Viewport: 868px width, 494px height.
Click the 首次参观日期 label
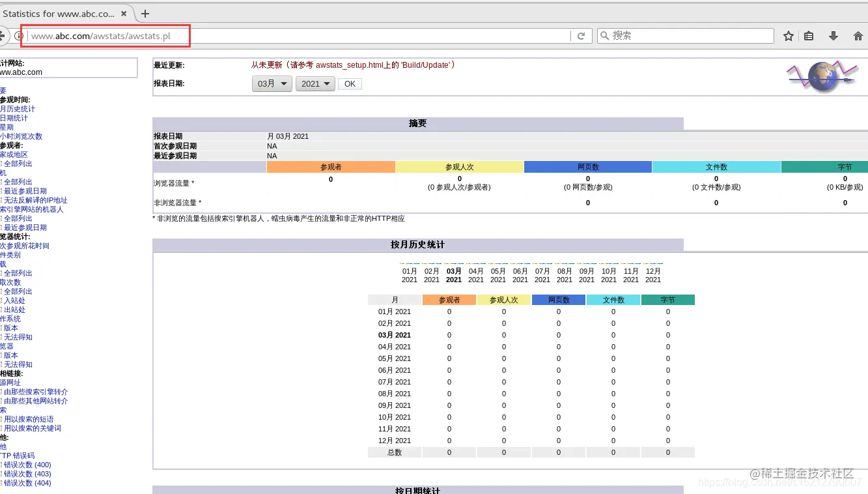(175, 146)
